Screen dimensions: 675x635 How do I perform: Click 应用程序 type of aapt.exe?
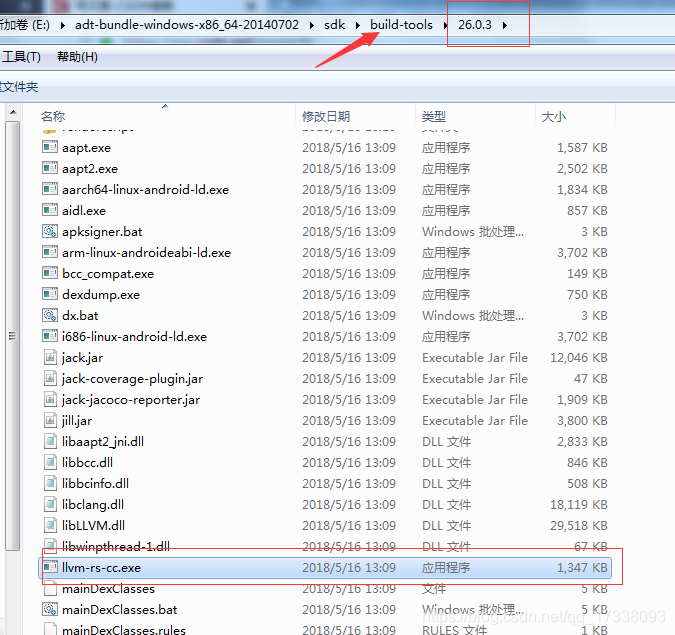coord(446,147)
